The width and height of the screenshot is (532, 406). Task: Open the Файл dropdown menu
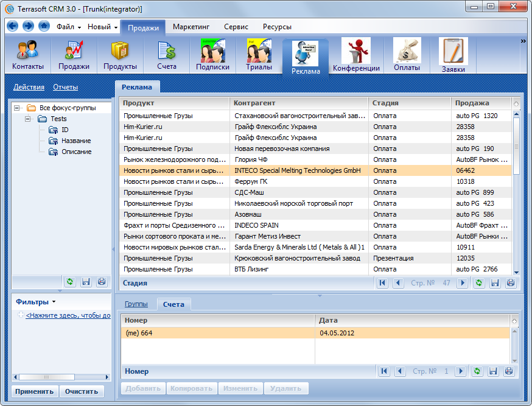[69, 27]
